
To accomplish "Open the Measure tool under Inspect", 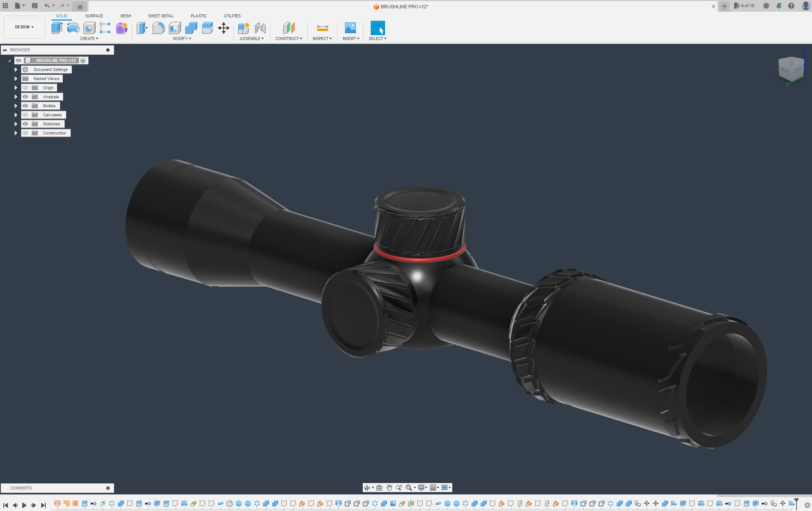I will click(x=322, y=28).
